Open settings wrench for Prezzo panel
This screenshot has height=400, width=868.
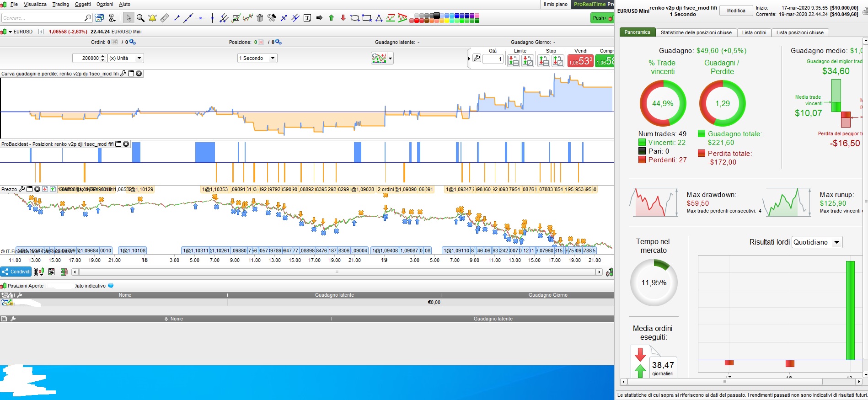click(21, 189)
